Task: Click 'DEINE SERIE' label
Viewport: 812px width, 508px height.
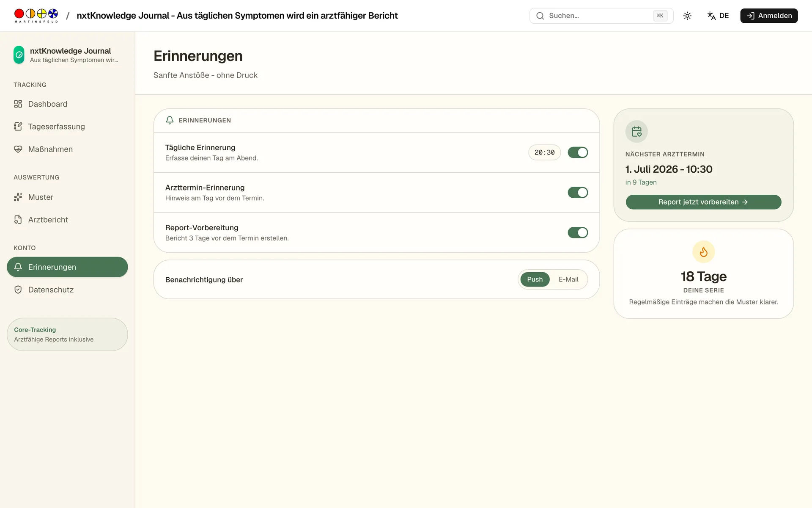Action: click(x=704, y=290)
